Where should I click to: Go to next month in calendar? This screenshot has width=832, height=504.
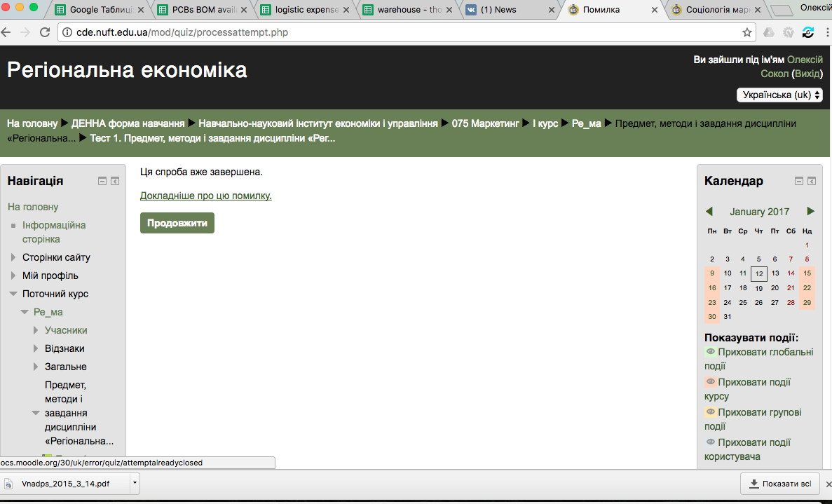[811, 212]
